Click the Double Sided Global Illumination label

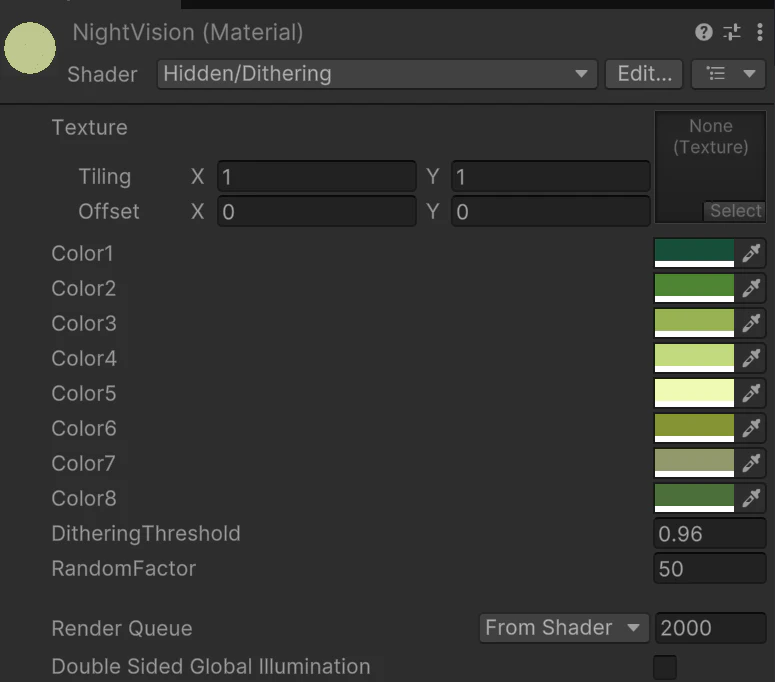[211, 667]
